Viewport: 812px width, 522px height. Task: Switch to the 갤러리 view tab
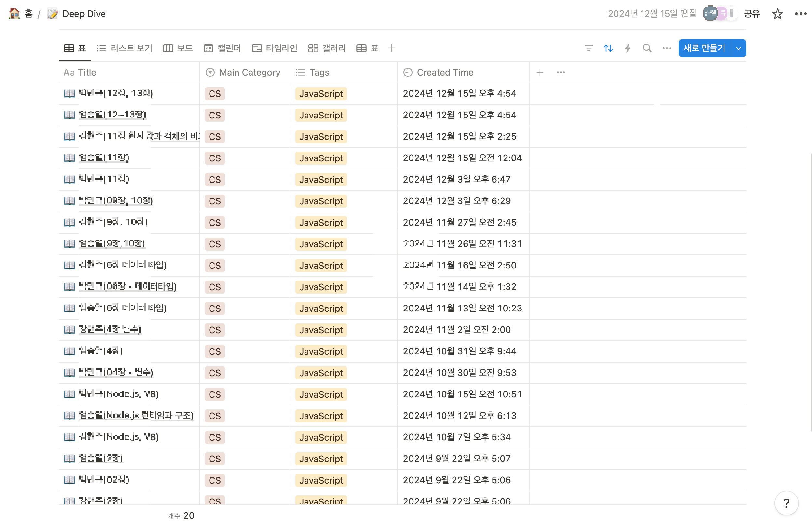[x=327, y=48]
